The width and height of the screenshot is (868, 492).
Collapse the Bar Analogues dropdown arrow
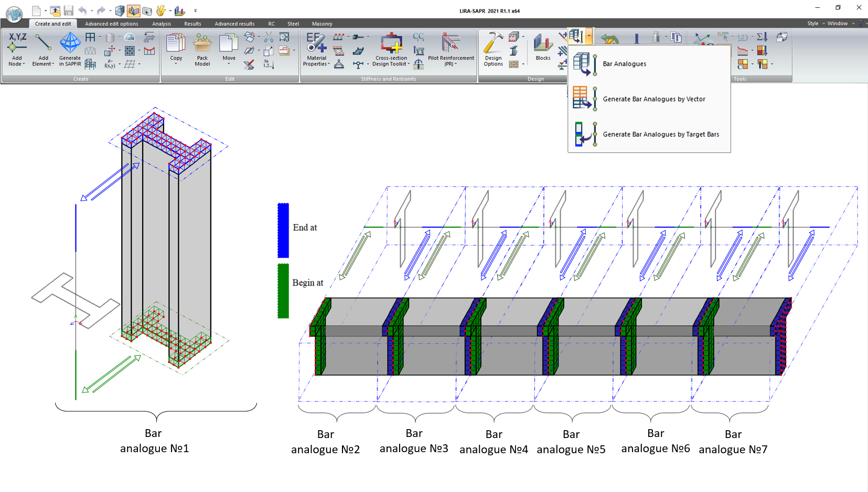(589, 37)
